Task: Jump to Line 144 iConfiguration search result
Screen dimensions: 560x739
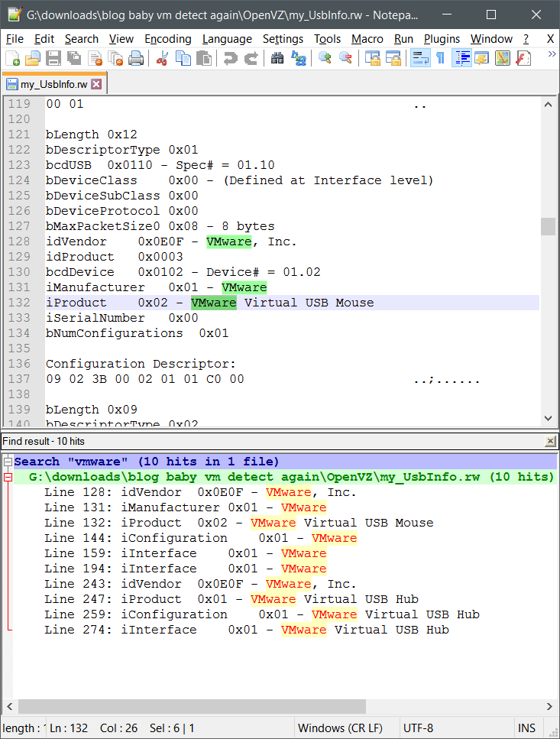Action: pos(201,538)
